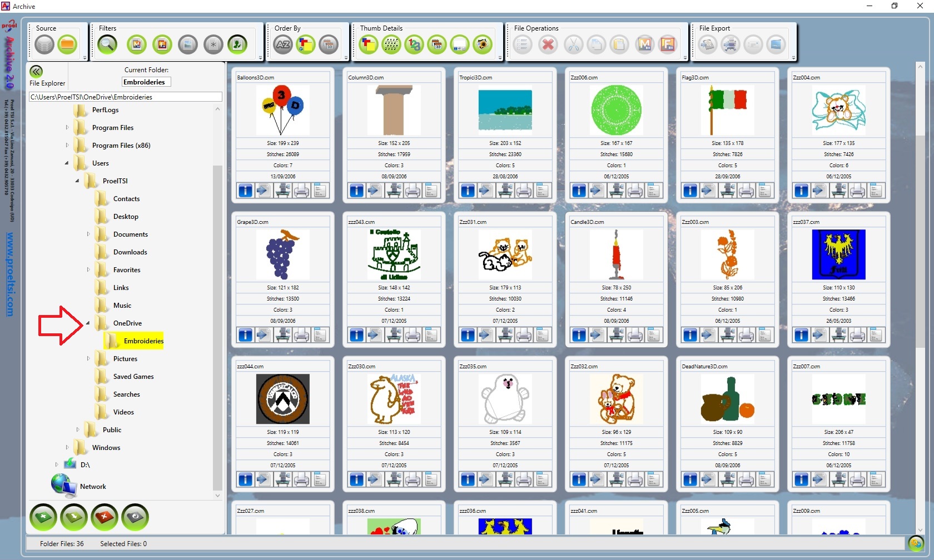Click the blue folder export icon
The height and width of the screenshot is (560, 934).
coord(776,44)
